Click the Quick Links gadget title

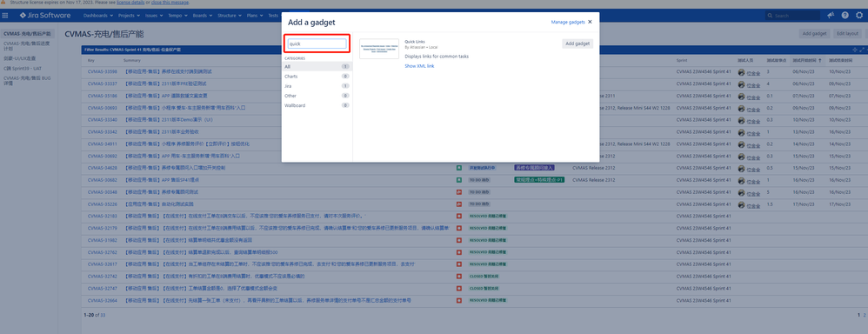click(x=415, y=41)
